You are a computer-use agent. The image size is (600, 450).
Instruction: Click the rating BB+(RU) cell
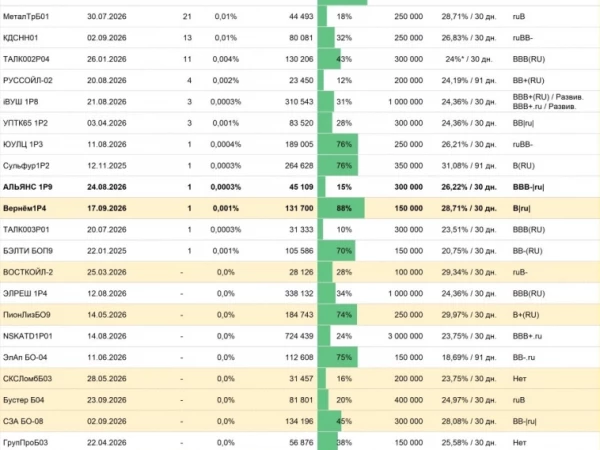[528, 80]
